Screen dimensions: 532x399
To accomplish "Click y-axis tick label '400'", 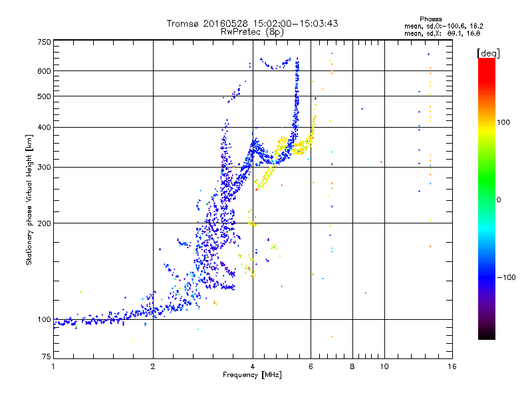I will coord(44,128).
